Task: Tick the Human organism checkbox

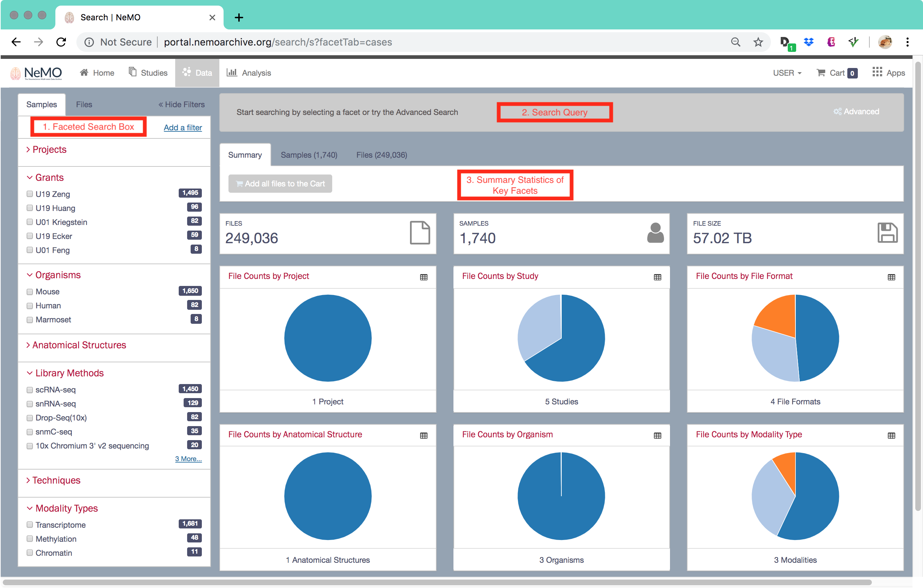Action: (29, 306)
